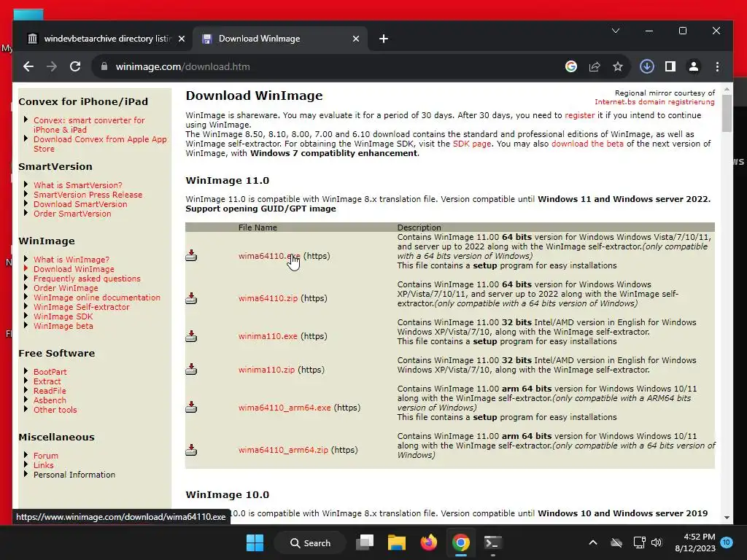Open the Forum link under Miscellaneous

(46, 456)
